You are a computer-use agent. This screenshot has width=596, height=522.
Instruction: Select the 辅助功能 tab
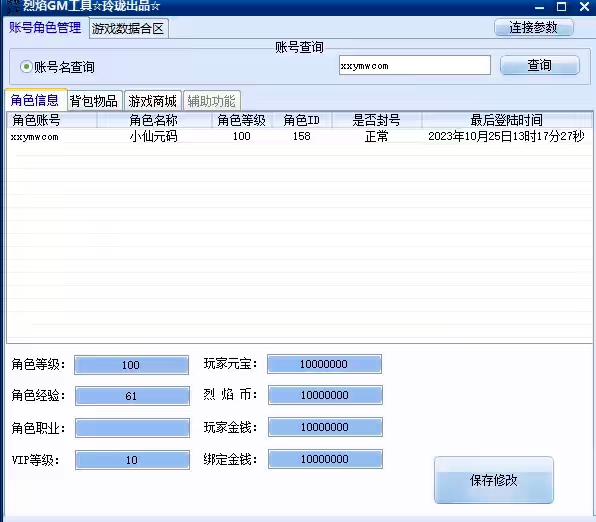[x=211, y=101]
